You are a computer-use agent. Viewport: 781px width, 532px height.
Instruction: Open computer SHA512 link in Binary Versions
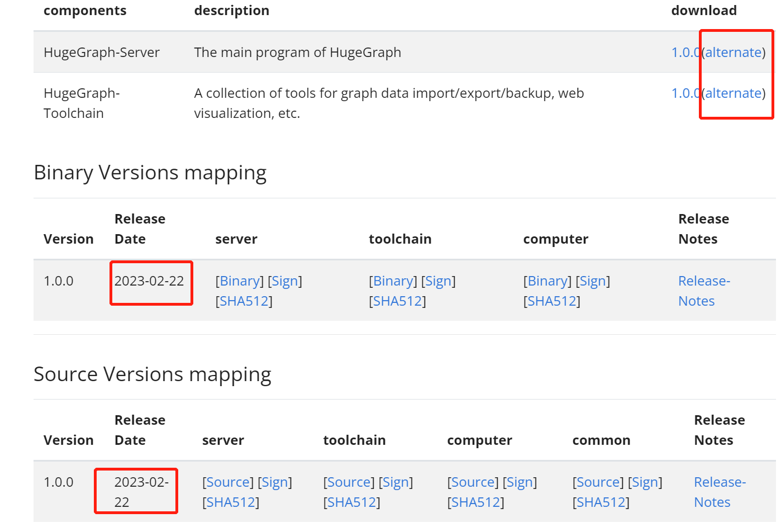[x=552, y=301]
